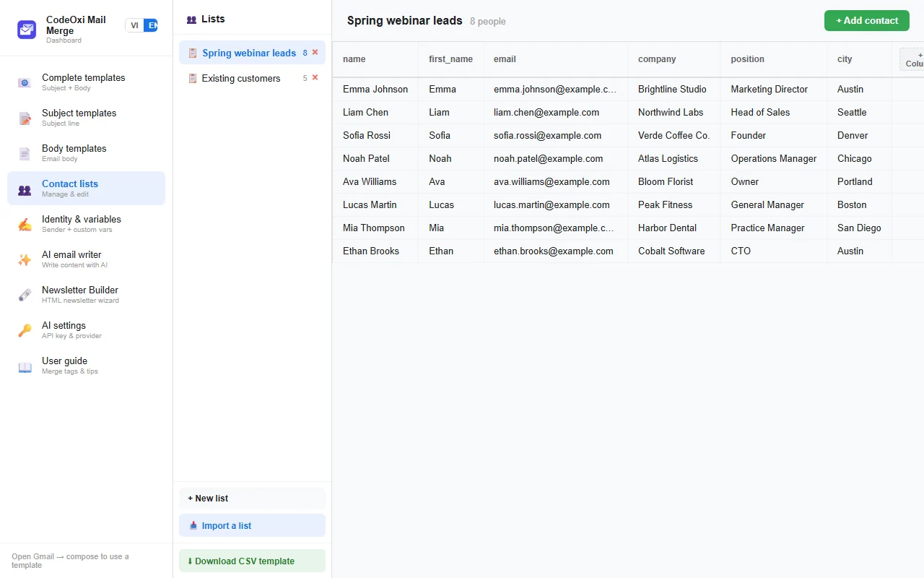This screenshot has width=924, height=578.
Task: Add a new column to the table
Action: coord(912,59)
